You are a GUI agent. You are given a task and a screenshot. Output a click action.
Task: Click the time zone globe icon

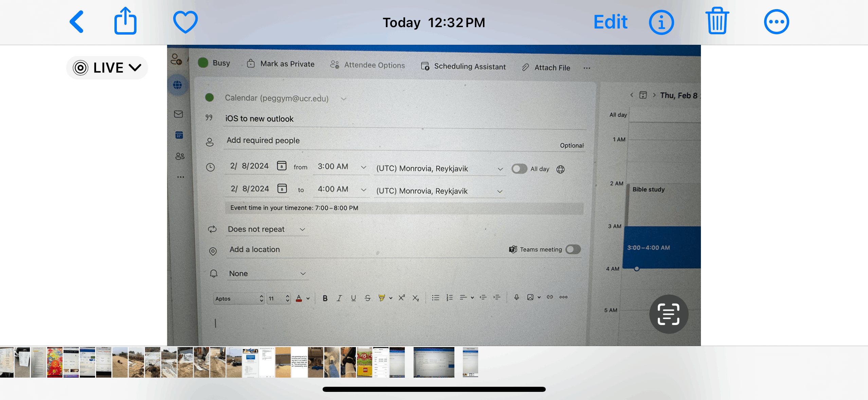point(560,169)
